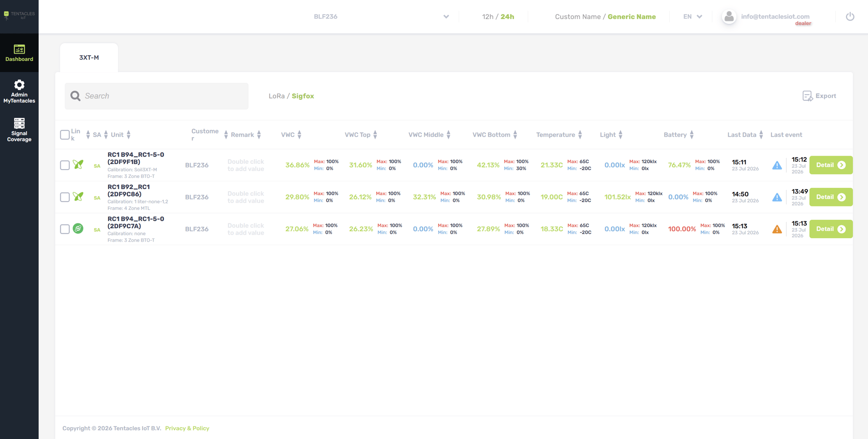Sort by VWC Bottom column arrows
This screenshot has width=868, height=439.
point(515,135)
